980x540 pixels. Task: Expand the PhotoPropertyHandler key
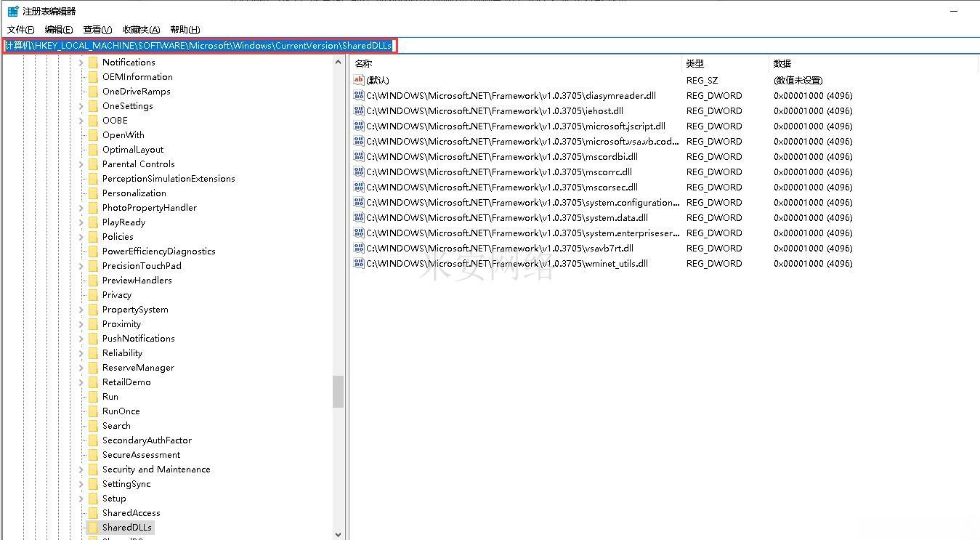point(81,208)
